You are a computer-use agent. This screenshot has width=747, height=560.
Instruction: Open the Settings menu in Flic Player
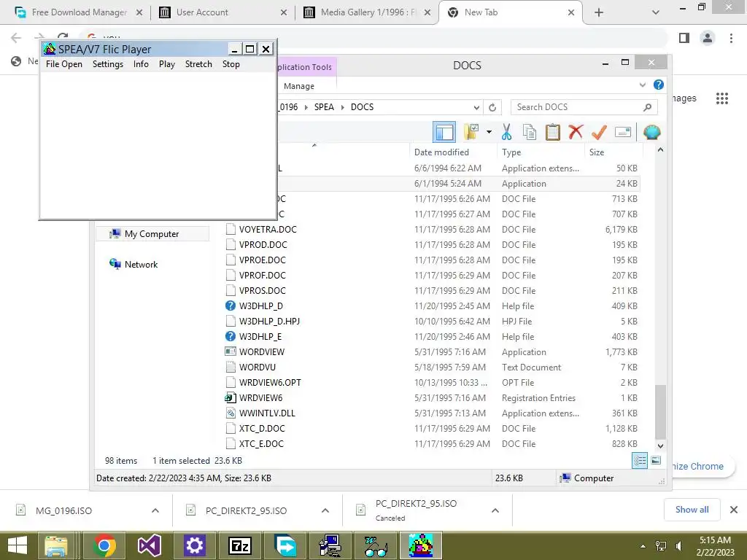click(108, 64)
